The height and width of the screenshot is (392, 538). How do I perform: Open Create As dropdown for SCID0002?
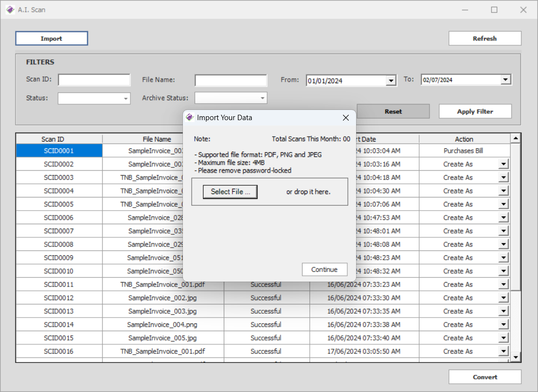pos(503,164)
